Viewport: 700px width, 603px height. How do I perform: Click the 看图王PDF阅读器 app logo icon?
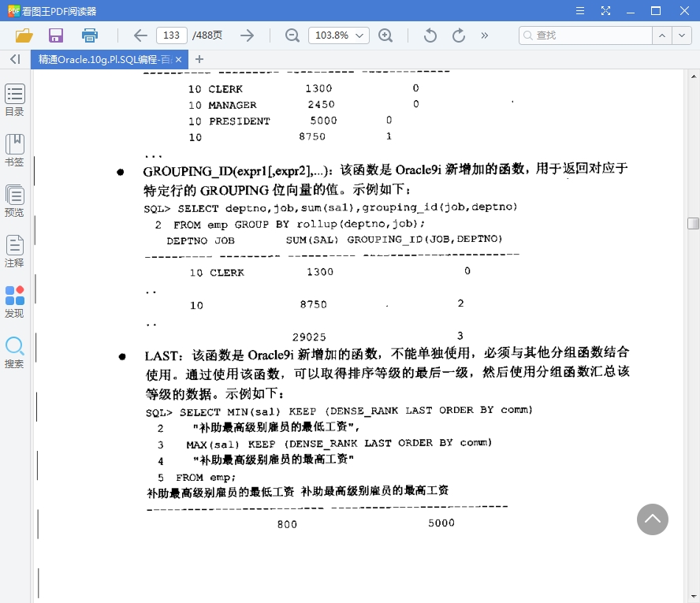click(14, 11)
